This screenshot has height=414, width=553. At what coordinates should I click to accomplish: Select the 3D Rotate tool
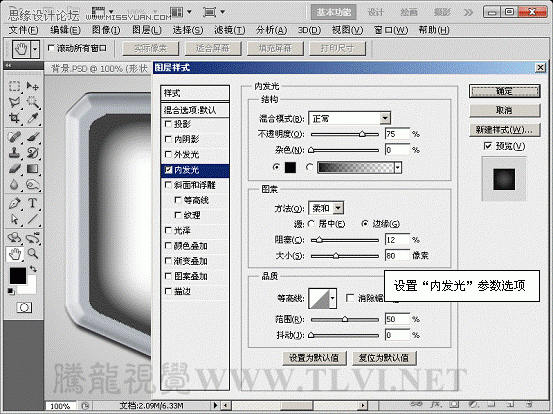[14, 238]
